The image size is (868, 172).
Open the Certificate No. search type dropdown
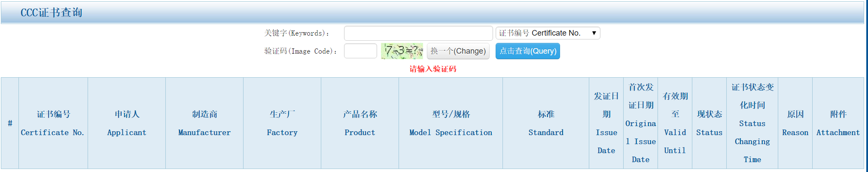pos(548,33)
